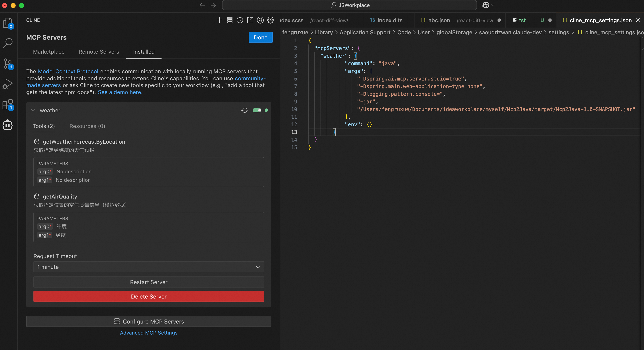Click the Restart Server button
The height and width of the screenshot is (350, 644).
click(149, 282)
